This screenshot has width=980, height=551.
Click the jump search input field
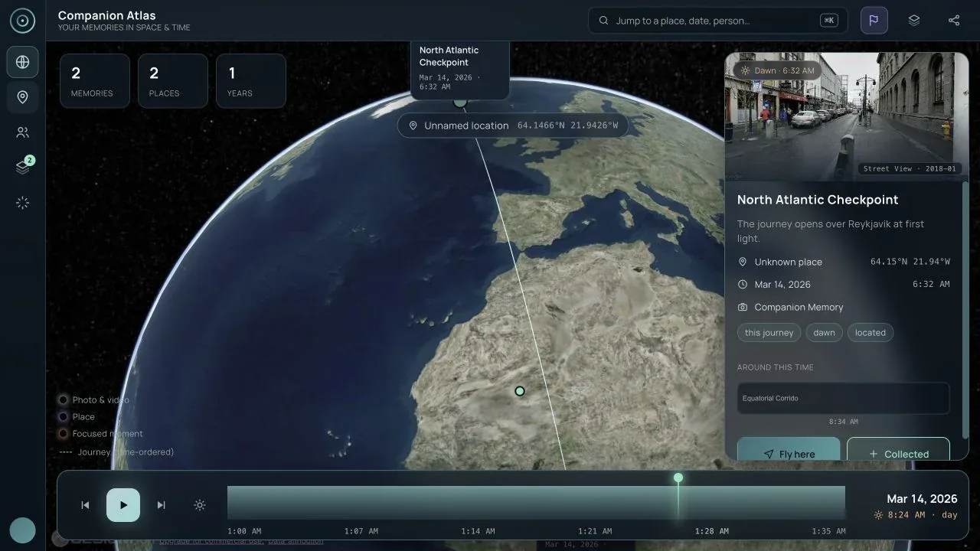(x=718, y=21)
